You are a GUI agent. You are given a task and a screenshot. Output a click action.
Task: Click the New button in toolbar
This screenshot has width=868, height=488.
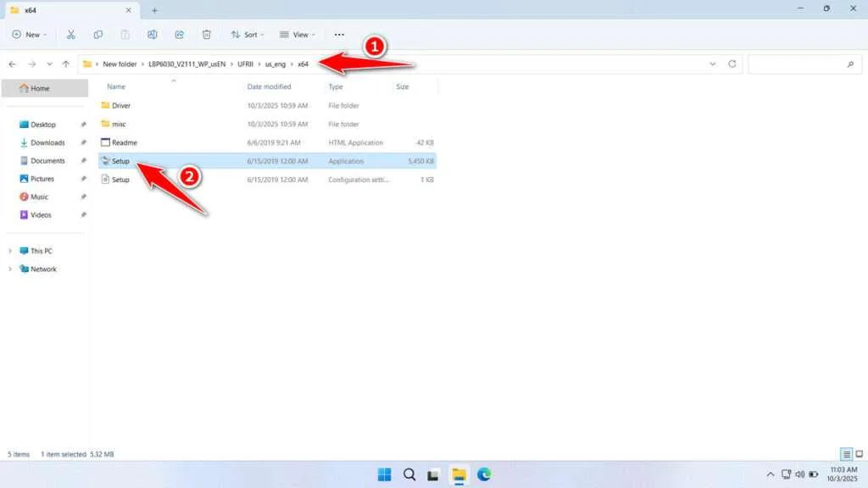pos(29,35)
